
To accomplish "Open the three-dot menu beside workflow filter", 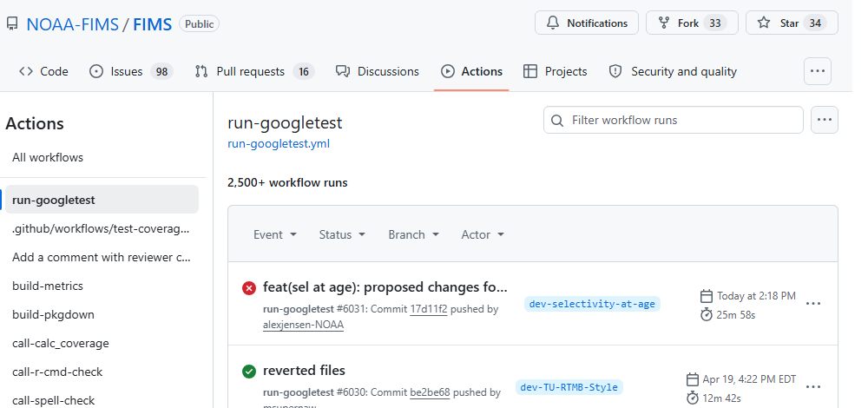I will click(x=824, y=120).
